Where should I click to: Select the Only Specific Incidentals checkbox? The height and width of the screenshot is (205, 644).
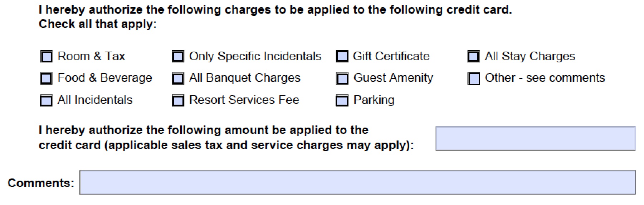point(178,57)
